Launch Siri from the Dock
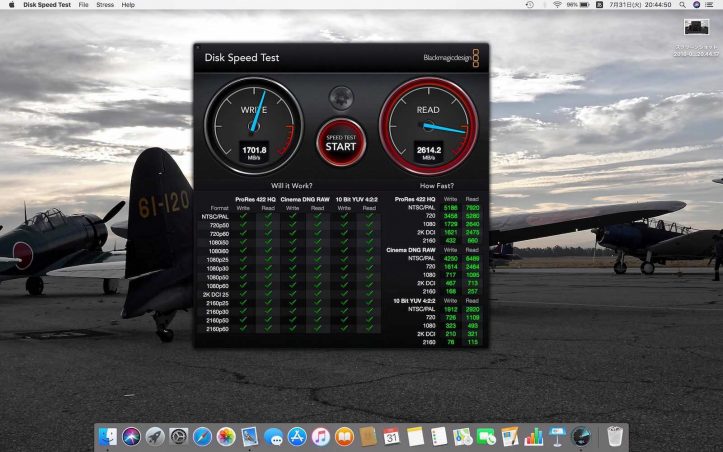Image resolution: width=723 pixels, height=452 pixels. [x=131, y=436]
